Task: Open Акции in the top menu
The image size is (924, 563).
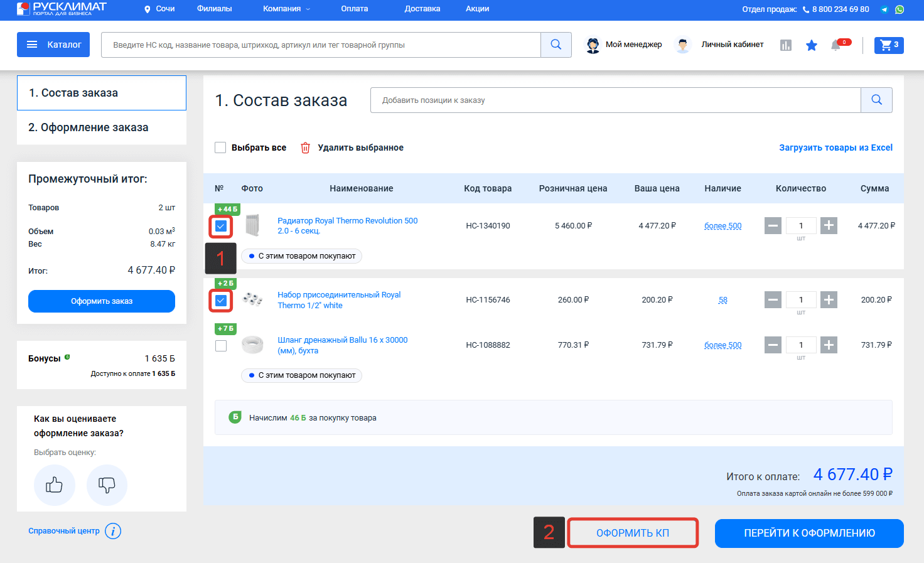Action: (x=477, y=9)
